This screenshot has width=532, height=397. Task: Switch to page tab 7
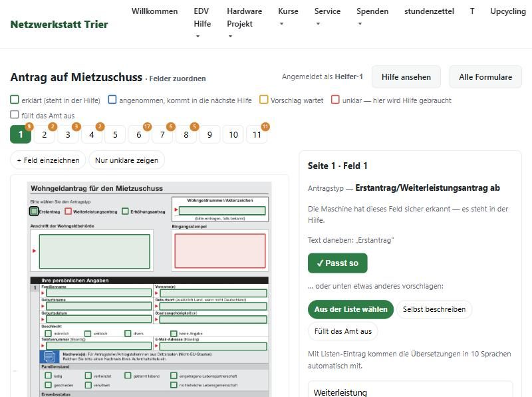coord(162,134)
